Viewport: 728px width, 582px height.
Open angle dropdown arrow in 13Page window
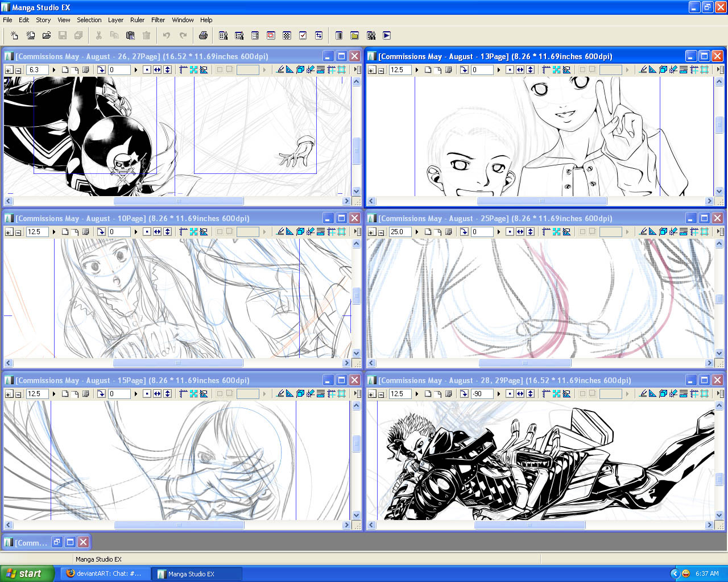(x=499, y=70)
